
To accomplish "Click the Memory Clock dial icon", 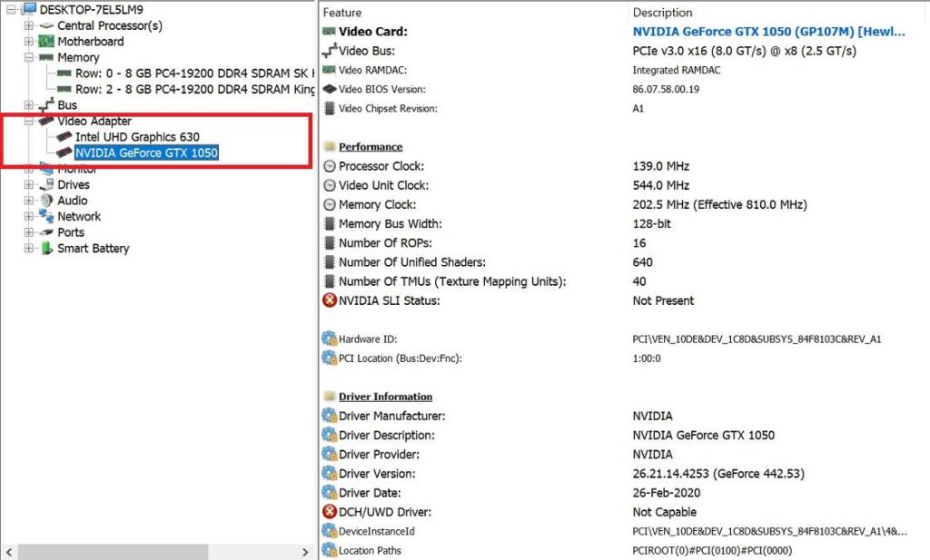I will 330,205.
